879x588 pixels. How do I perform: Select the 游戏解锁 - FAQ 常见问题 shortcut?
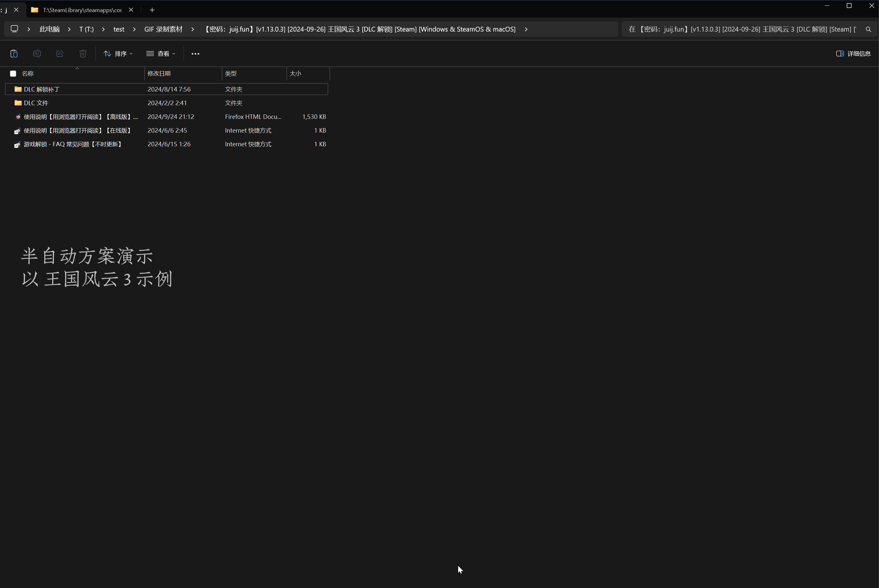point(72,144)
